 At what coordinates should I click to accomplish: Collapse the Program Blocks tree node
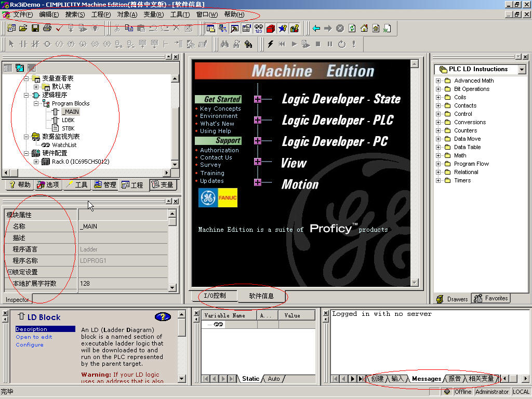pyautogui.click(x=36, y=103)
